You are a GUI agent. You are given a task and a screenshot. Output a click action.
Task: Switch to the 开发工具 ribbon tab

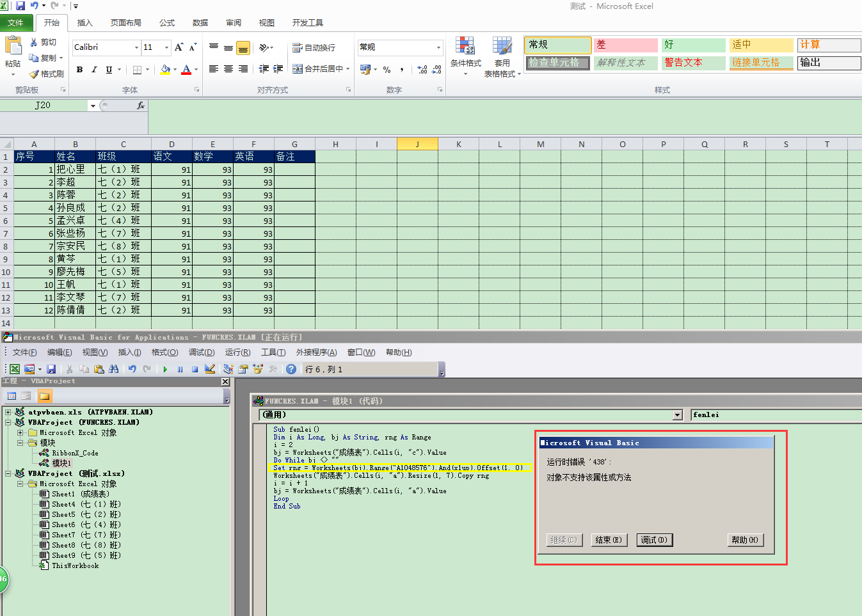(x=308, y=22)
